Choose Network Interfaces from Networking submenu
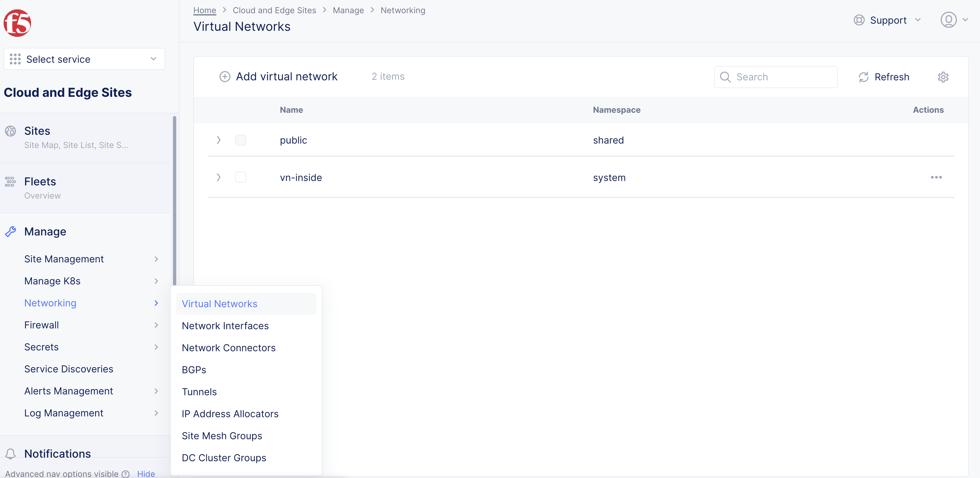980x478 pixels. (225, 326)
